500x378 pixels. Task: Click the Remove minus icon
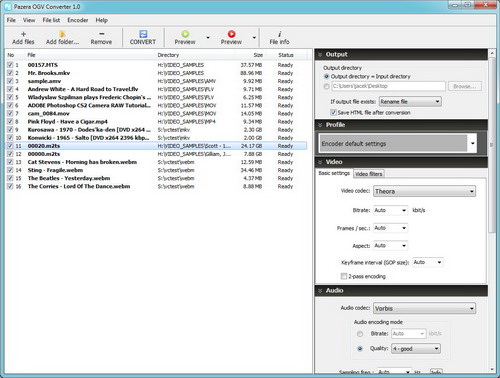pyautogui.click(x=101, y=34)
